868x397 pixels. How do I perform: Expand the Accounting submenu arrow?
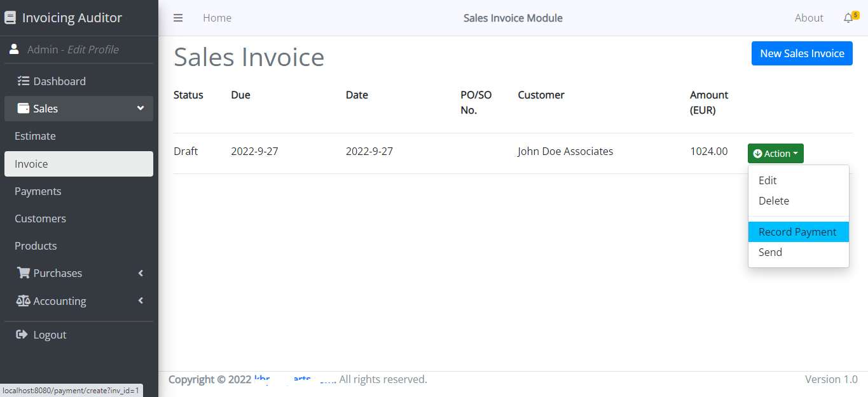(141, 301)
